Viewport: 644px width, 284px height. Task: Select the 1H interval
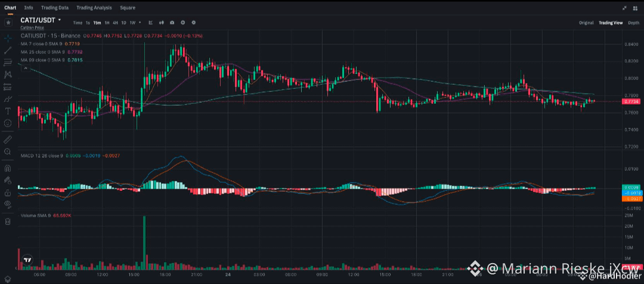point(107,23)
